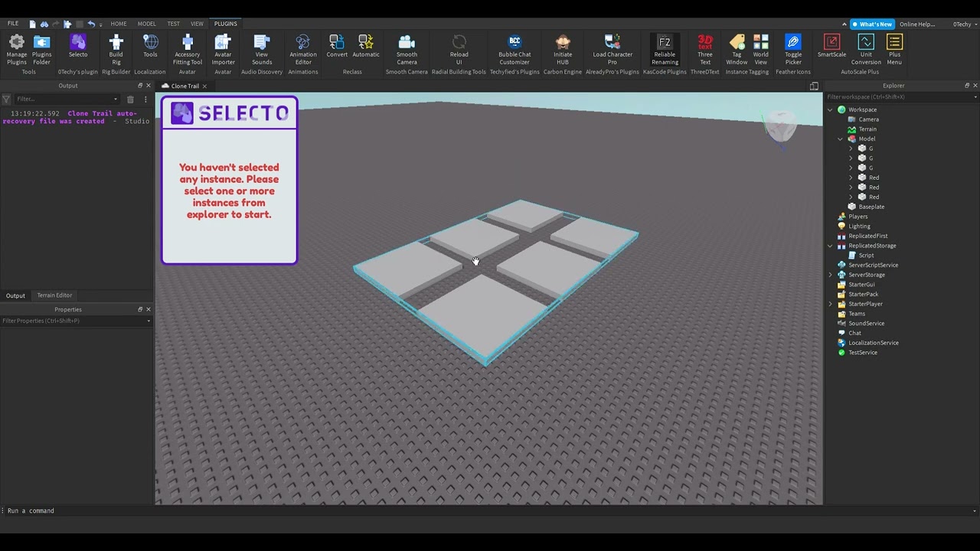980x551 pixels.
Task: Expand the StarterPlayer folder
Action: click(831, 304)
